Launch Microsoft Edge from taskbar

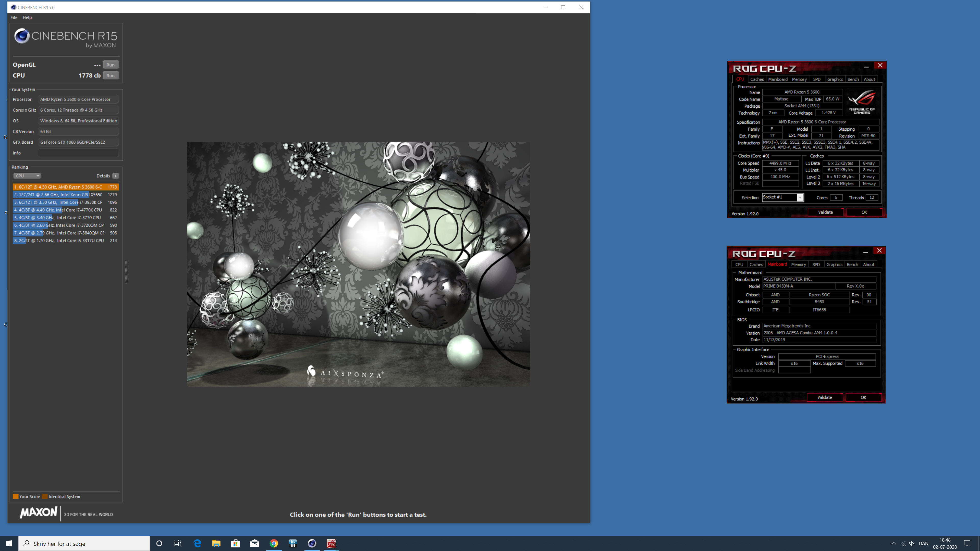[x=198, y=543]
